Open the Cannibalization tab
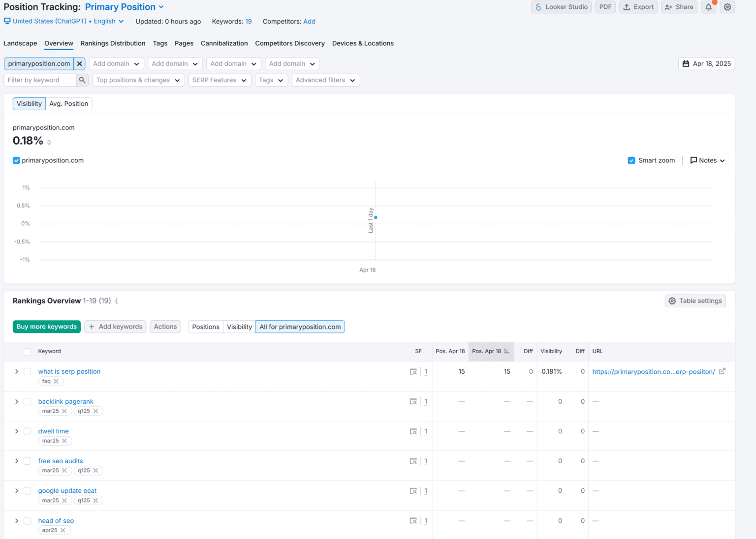 [224, 43]
